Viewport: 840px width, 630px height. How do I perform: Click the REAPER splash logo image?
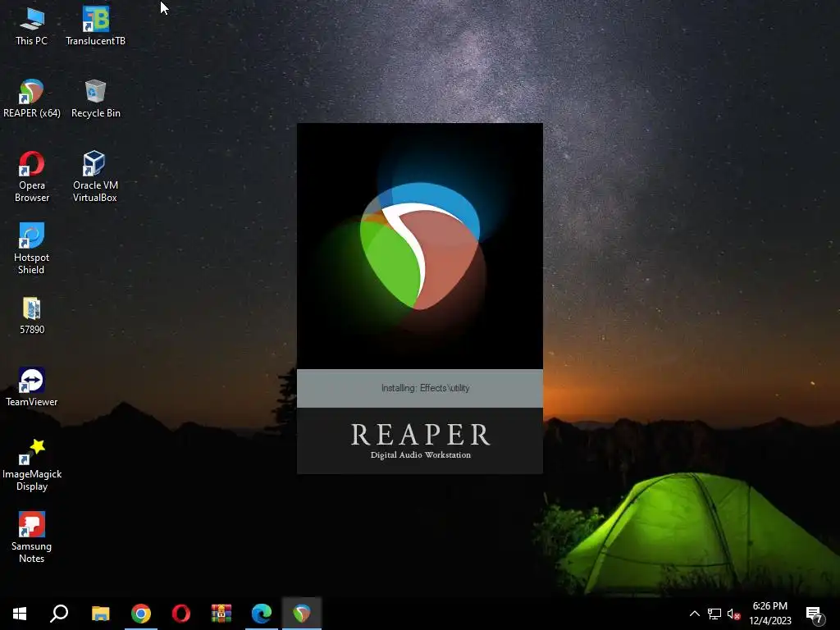coord(420,246)
